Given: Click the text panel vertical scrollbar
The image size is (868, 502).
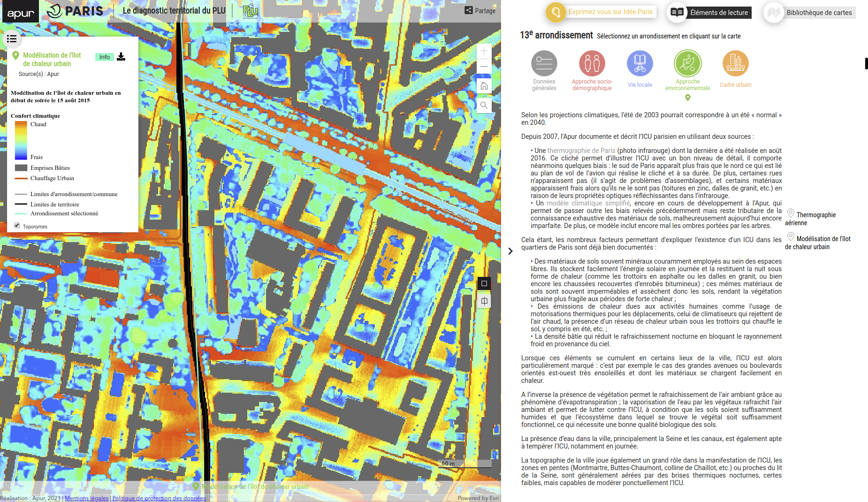Looking at the screenshot, I should coord(866,64).
